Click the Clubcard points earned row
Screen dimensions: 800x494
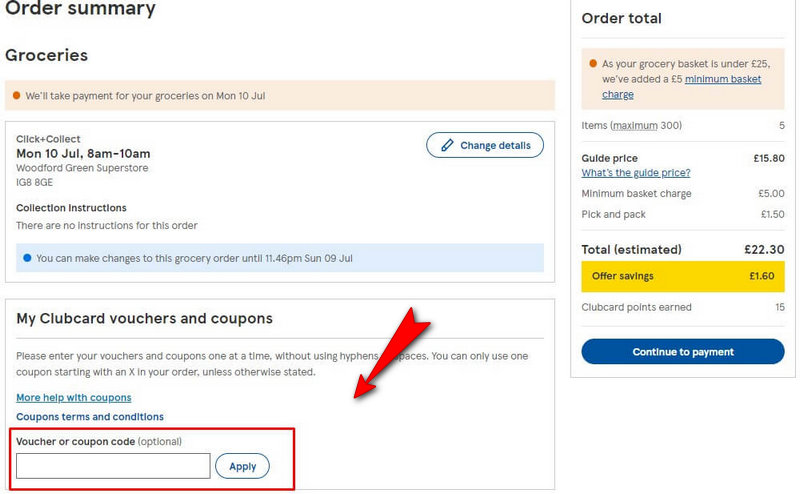coord(683,307)
